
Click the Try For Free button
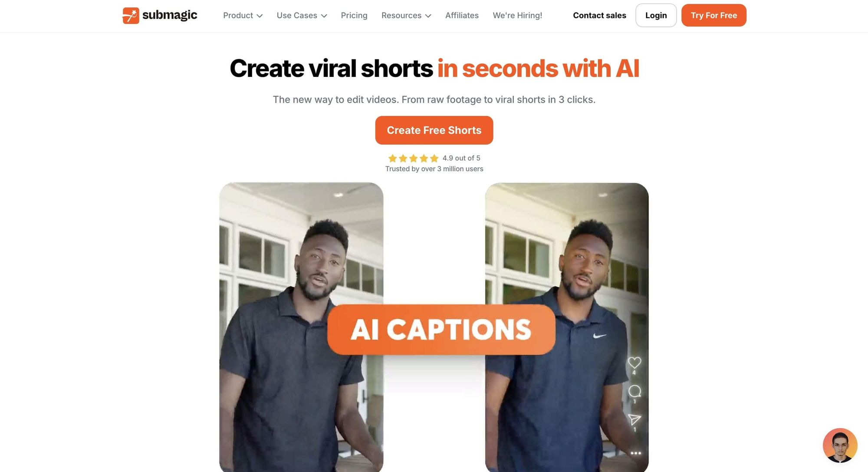(713, 15)
